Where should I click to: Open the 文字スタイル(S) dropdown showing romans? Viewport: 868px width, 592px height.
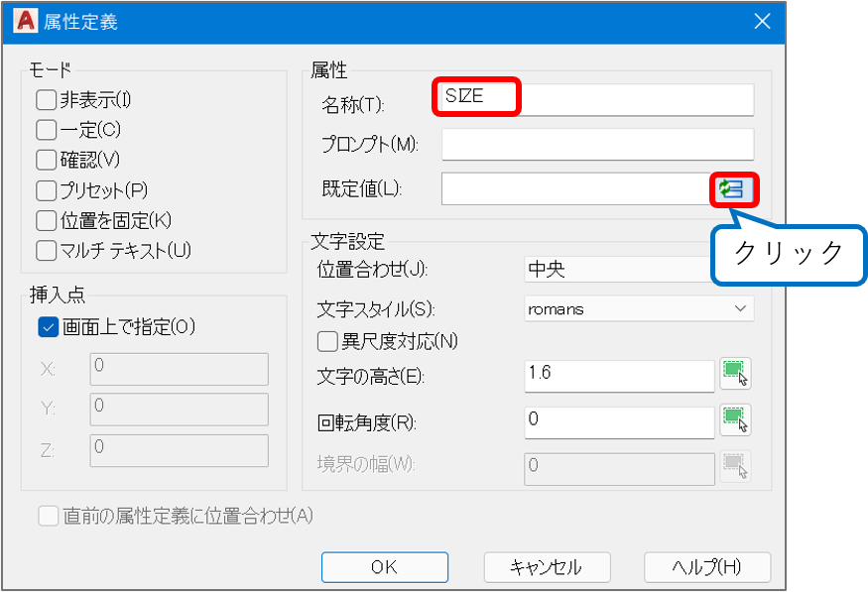[639, 308]
